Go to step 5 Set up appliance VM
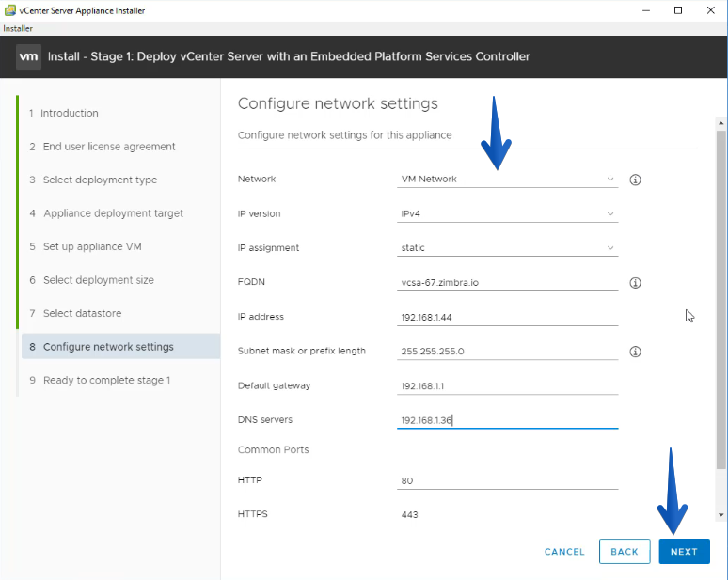Viewport: 728px width, 580px height. coord(86,247)
